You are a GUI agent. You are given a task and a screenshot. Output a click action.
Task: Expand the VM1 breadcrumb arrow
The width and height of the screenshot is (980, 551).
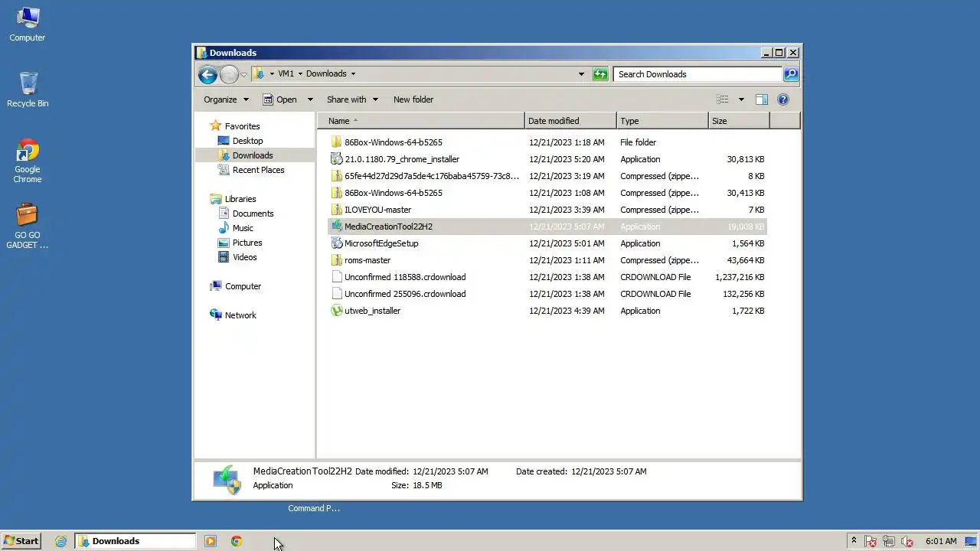point(300,74)
